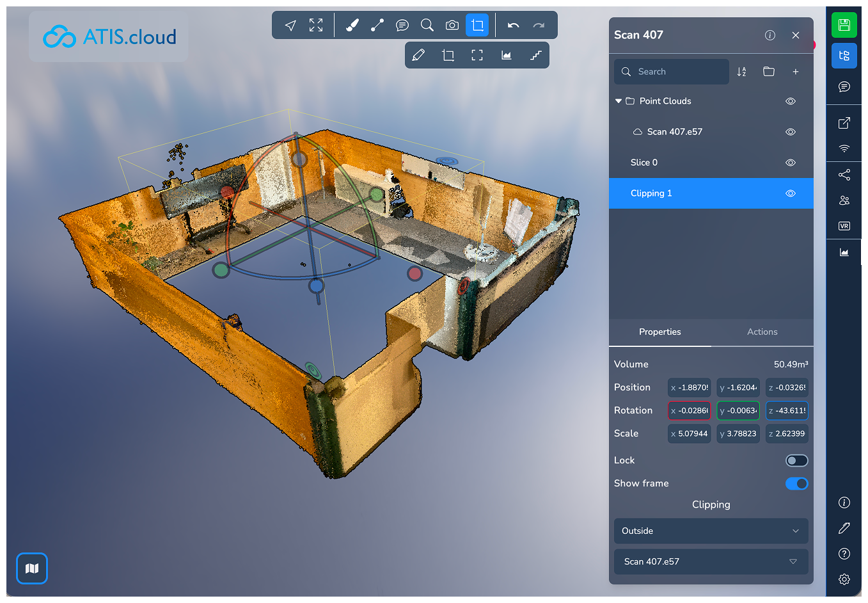Switch to the Actions tab
Image resolution: width=868 pixels, height=603 pixels.
(x=762, y=332)
